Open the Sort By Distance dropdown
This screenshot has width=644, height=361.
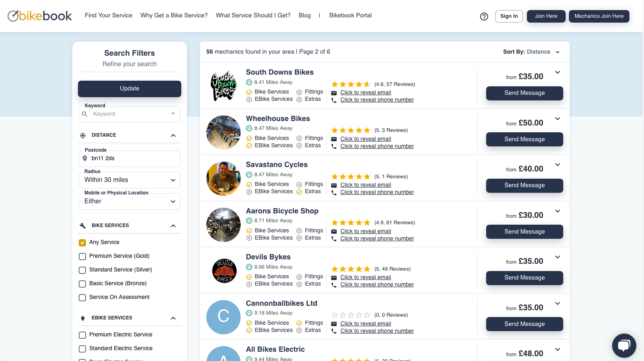click(531, 52)
